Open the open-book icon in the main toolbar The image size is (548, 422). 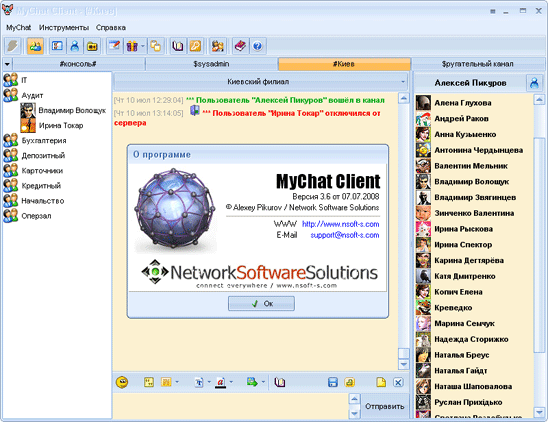(x=178, y=46)
